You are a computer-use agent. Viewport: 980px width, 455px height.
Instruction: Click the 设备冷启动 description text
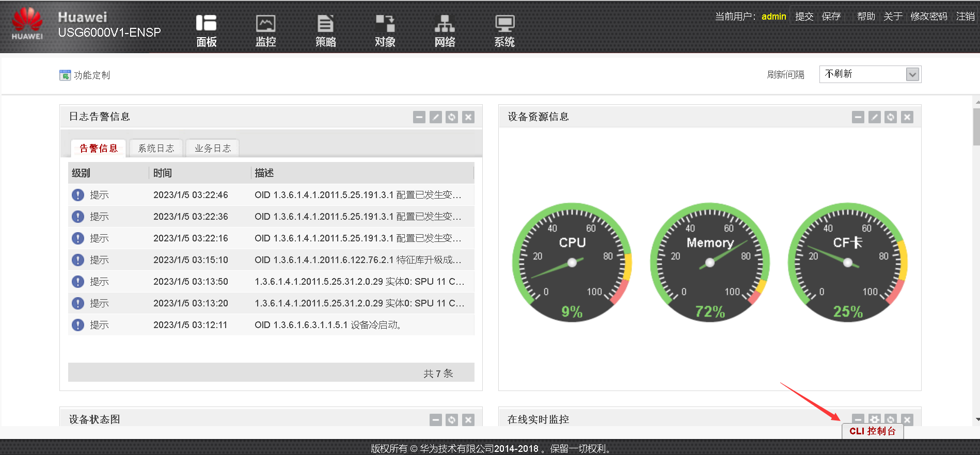pyautogui.click(x=328, y=325)
